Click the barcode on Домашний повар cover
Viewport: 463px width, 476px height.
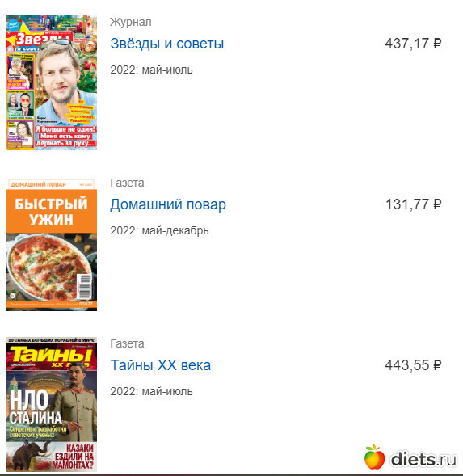86,287
